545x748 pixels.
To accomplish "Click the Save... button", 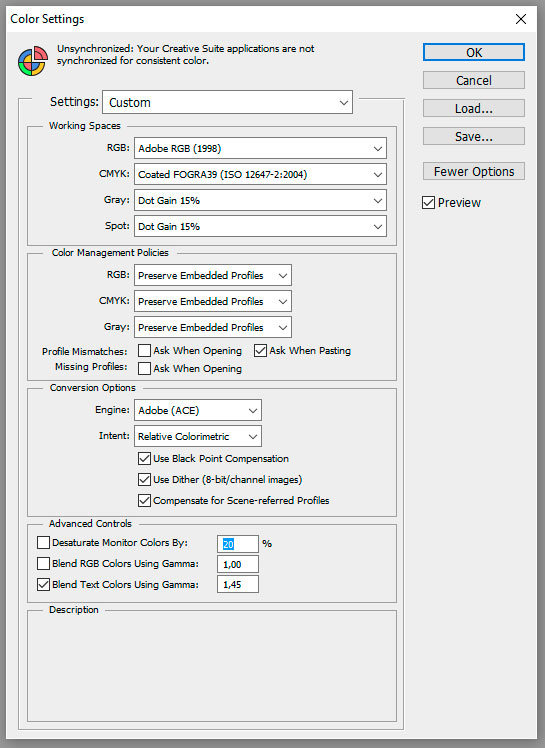I will [x=473, y=136].
